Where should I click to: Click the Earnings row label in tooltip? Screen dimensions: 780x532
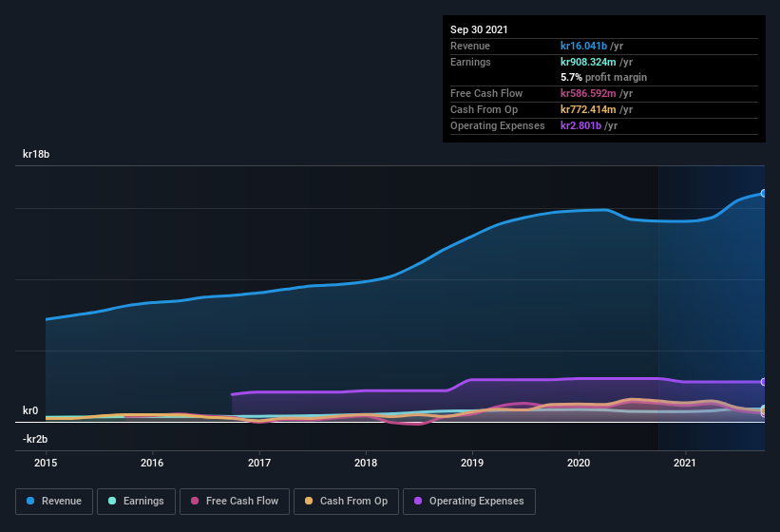470,62
